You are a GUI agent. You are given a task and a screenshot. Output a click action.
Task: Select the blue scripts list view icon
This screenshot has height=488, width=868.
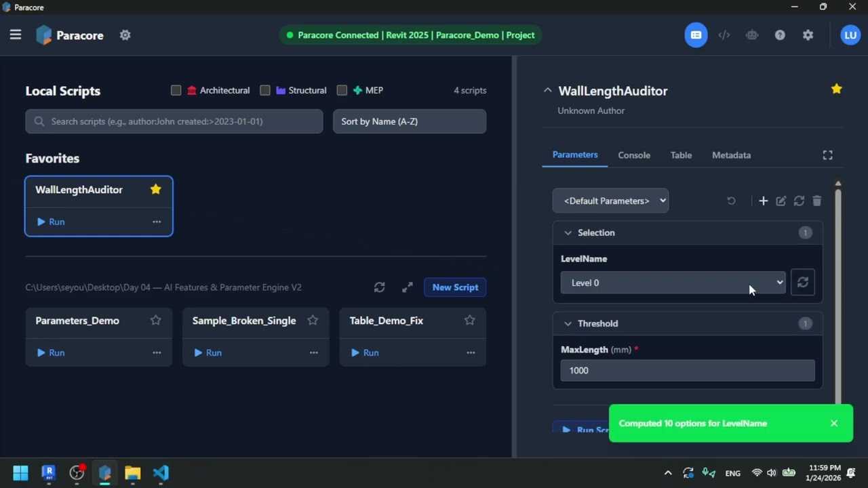(696, 35)
